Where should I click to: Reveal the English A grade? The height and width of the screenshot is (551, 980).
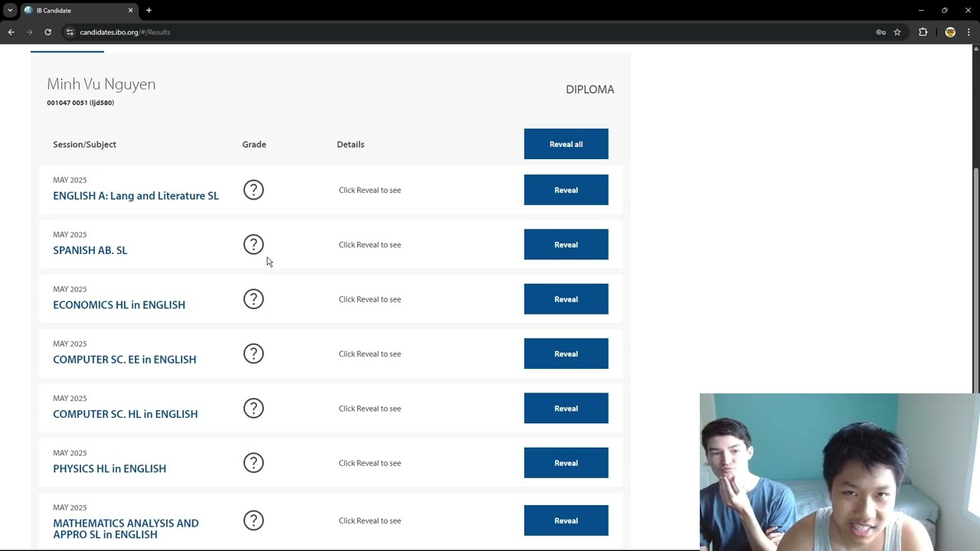point(566,190)
